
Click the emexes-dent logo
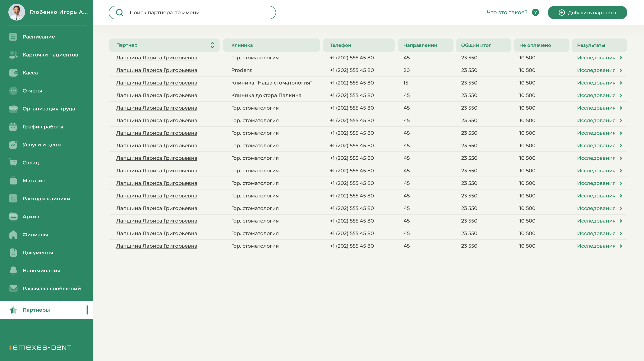tap(40, 347)
